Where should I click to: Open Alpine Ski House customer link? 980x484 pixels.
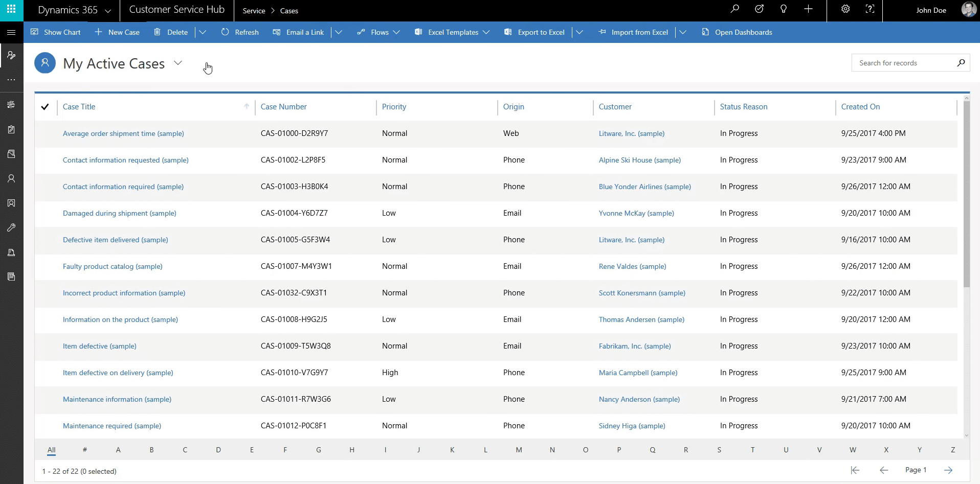(x=639, y=160)
